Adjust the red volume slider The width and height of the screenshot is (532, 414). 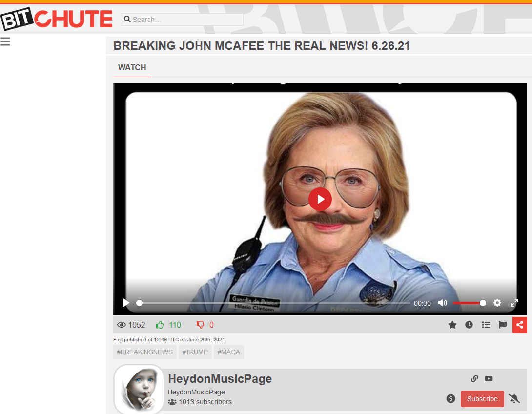click(x=469, y=303)
